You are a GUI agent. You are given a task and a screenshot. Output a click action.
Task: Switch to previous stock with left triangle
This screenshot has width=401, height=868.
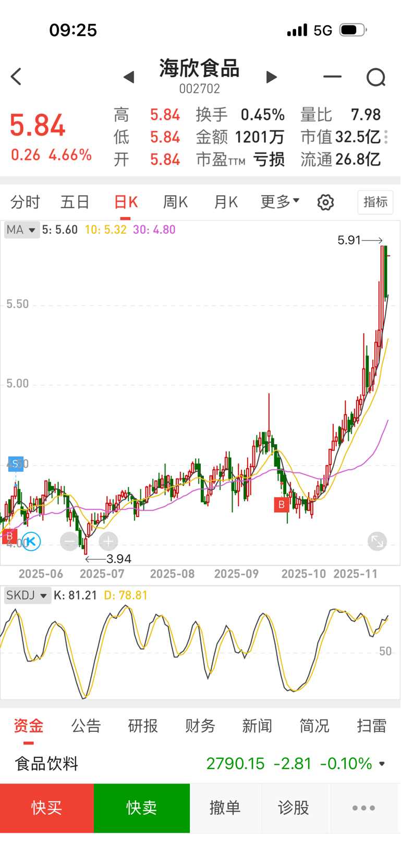coord(129,77)
